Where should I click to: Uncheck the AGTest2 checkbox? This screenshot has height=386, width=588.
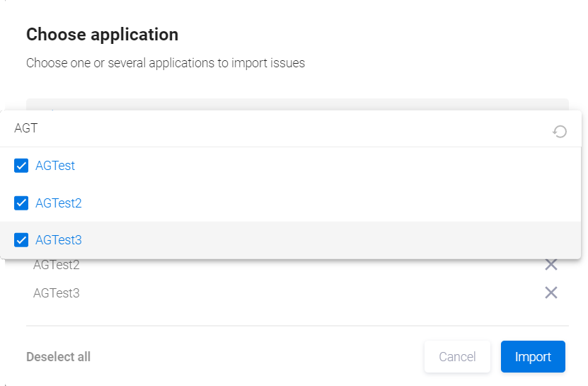21,203
